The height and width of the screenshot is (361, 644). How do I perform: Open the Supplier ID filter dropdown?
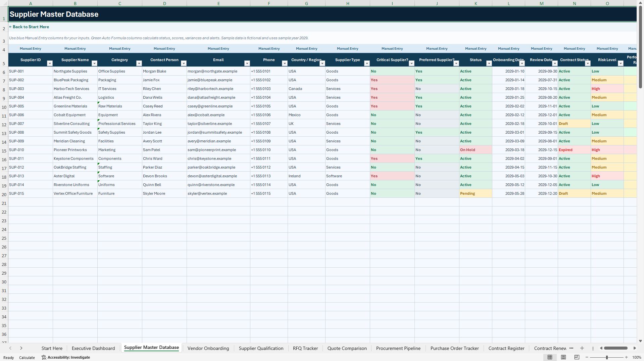point(50,63)
